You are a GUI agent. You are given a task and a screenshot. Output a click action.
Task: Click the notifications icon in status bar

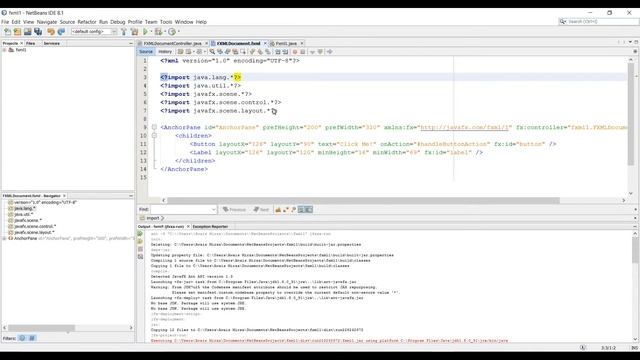coord(582,348)
